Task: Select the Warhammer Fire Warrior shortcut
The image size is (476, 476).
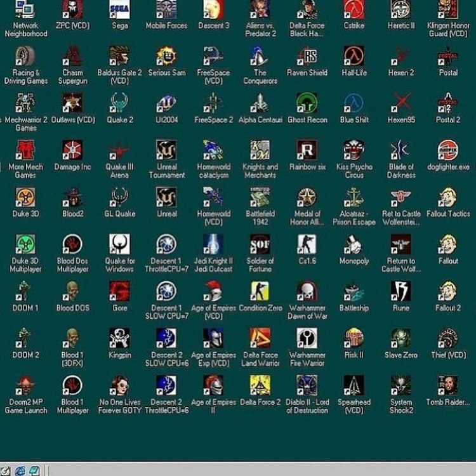Action: (x=307, y=338)
